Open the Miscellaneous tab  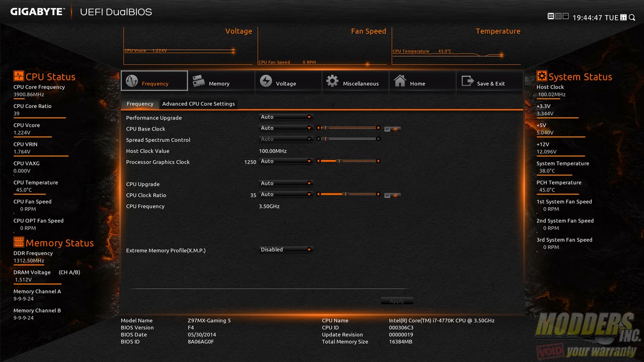355,81
